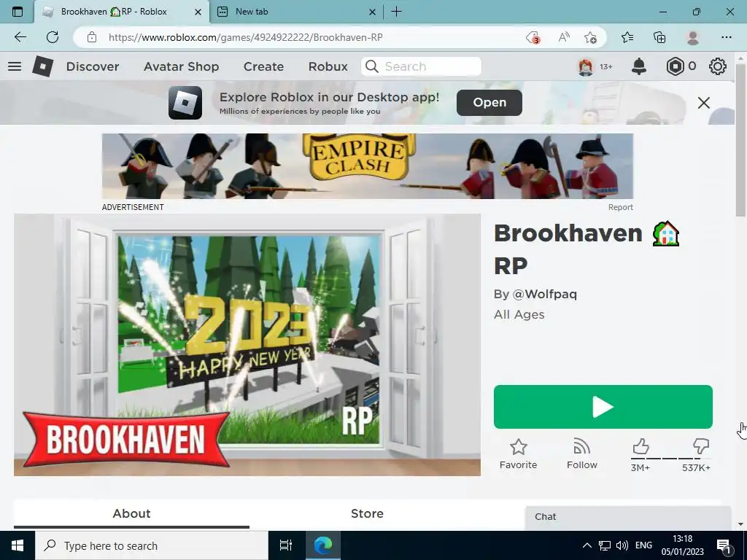Viewport: 747px width, 560px height.
Task: Click the Brookhaven 2023 game thumbnail
Action: (247, 345)
